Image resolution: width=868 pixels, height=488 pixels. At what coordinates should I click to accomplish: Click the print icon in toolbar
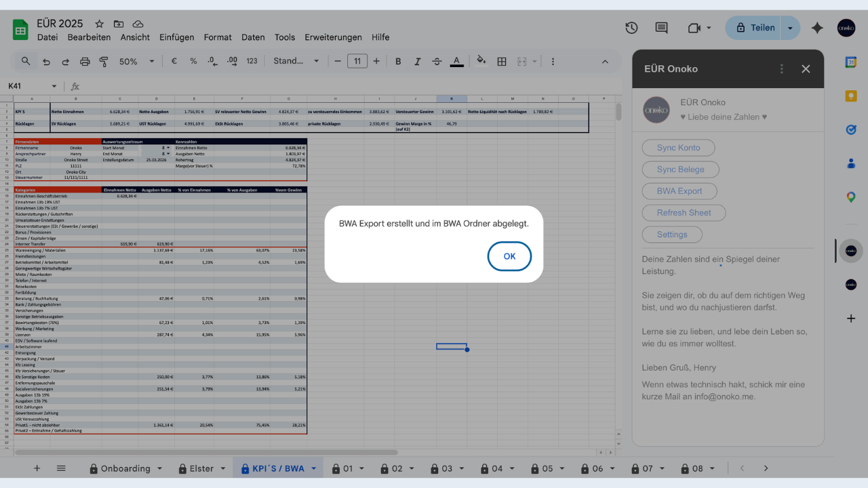click(85, 61)
